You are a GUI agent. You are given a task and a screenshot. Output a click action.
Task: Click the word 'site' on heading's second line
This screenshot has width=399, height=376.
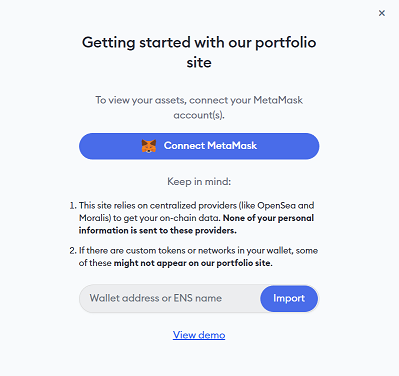click(x=199, y=63)
